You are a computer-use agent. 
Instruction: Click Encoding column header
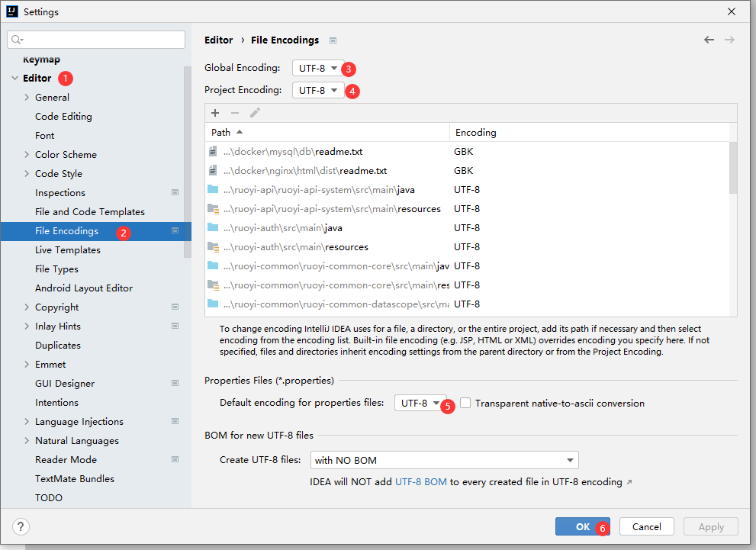pos(590,132)
